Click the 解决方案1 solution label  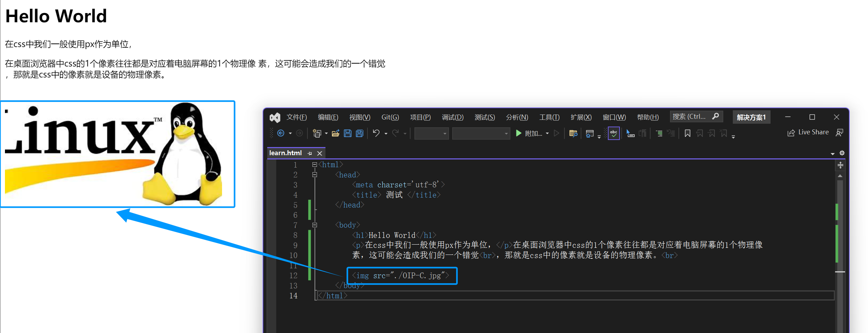click(751, 117)
